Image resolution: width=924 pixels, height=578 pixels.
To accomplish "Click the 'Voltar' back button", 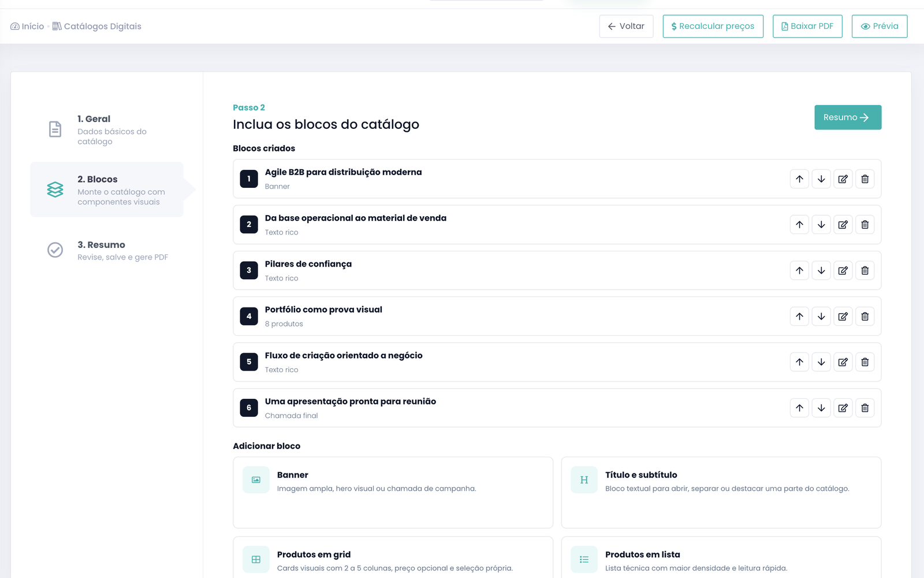I will [626, 26].
